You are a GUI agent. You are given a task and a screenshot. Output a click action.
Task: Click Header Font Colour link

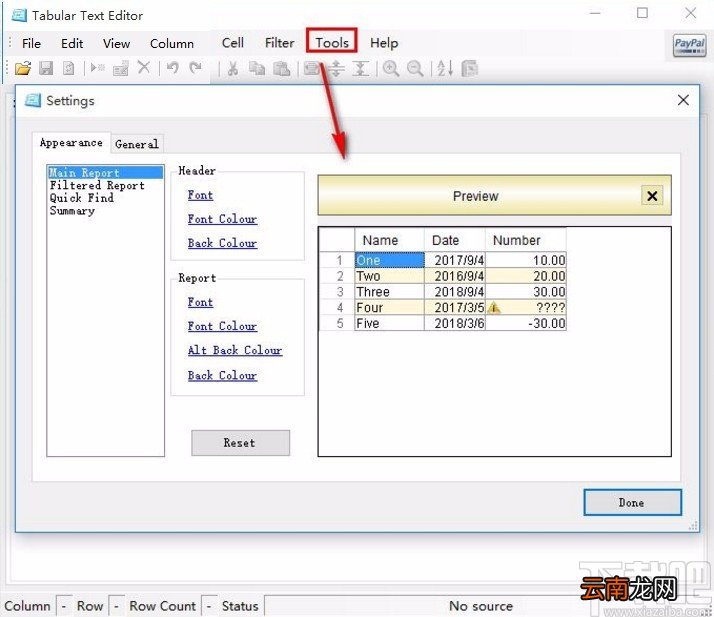tap(222, 219)
